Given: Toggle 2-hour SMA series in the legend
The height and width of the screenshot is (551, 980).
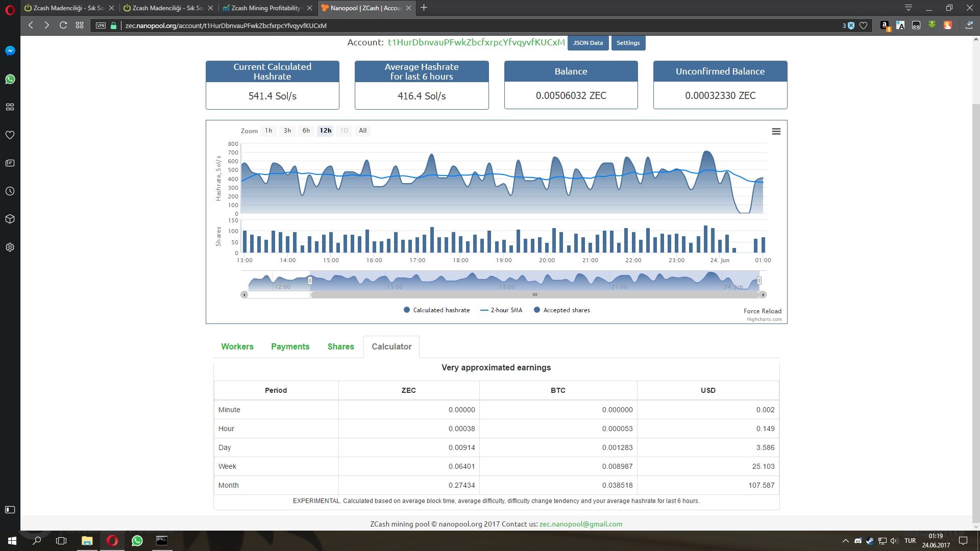Looking at the screenshot, I should pyautogui.click(x=501, y=310).
